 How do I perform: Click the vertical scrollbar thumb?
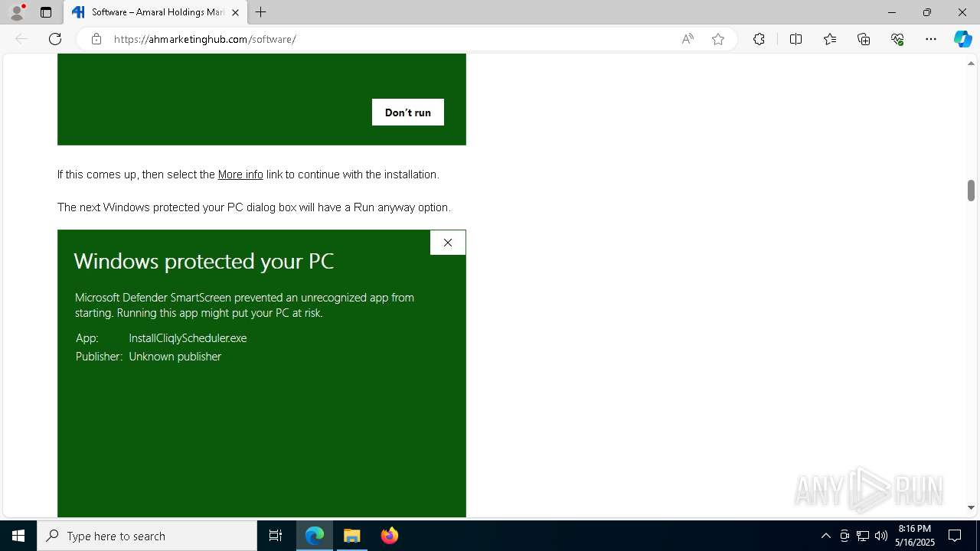(971, 191)
